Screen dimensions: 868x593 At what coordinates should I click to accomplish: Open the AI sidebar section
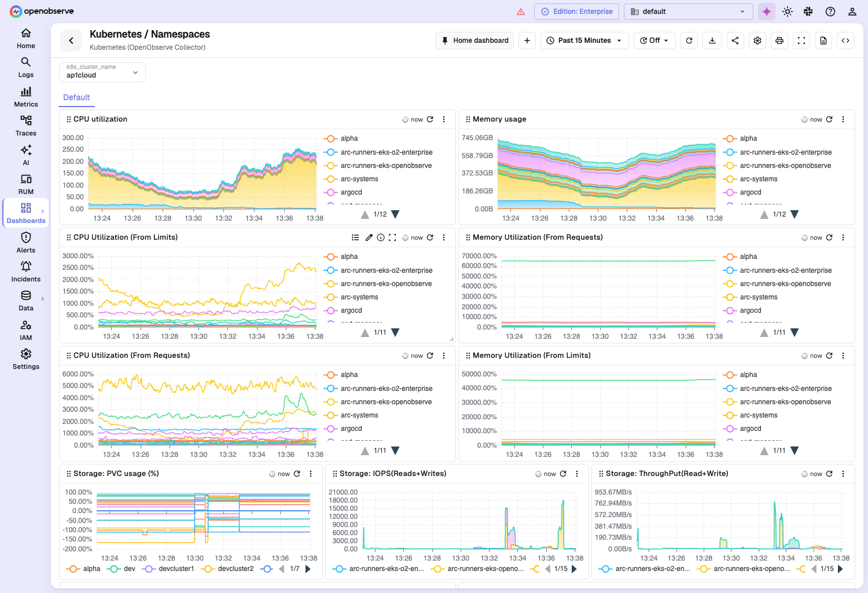[x=26, y=156]
